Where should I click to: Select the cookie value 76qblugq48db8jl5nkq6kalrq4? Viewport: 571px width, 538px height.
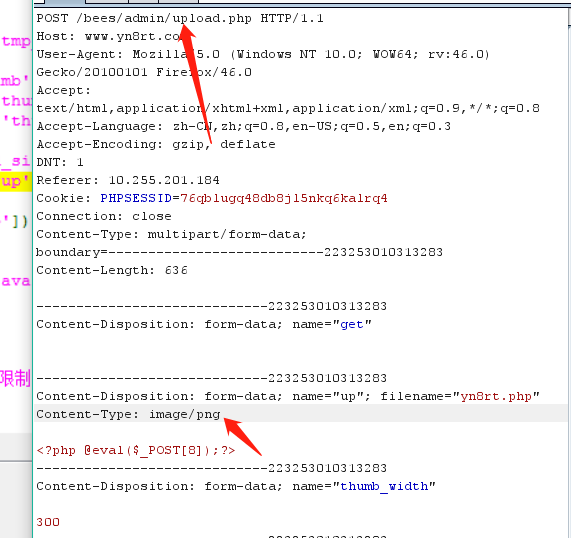click(284, 198)
